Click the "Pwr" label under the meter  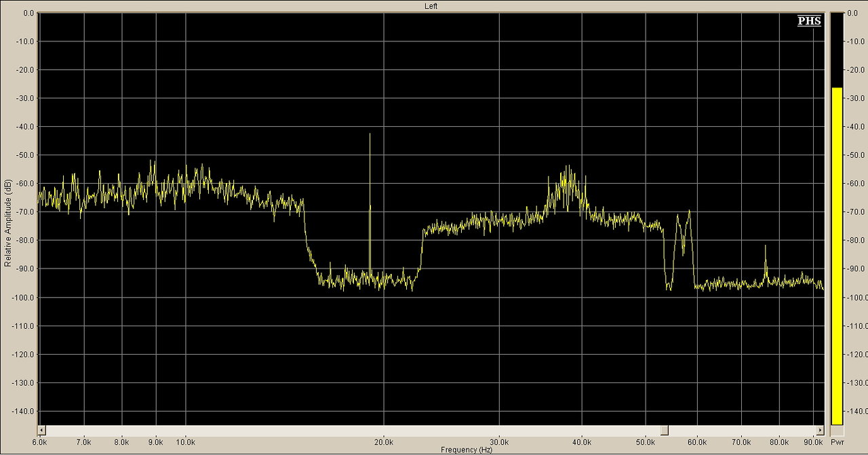tap(837, 441)
